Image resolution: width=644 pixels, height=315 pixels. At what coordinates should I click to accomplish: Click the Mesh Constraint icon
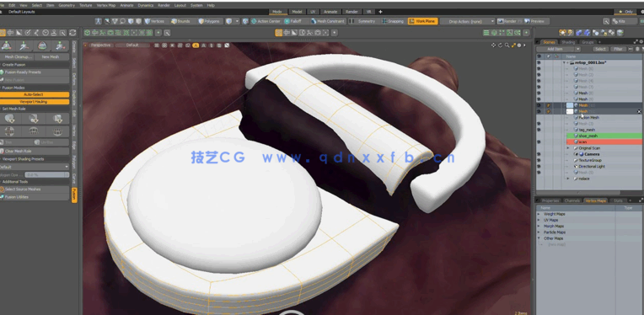pyautogui.click(x=314, y=21)
